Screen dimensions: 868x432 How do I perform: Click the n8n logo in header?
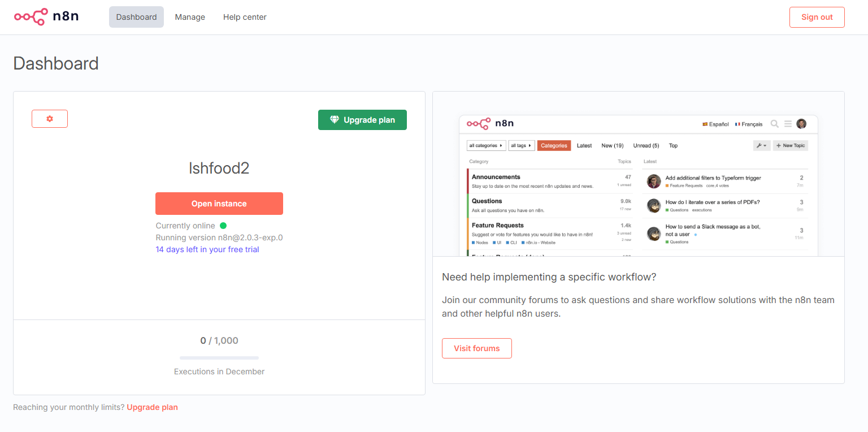[46, 17]
